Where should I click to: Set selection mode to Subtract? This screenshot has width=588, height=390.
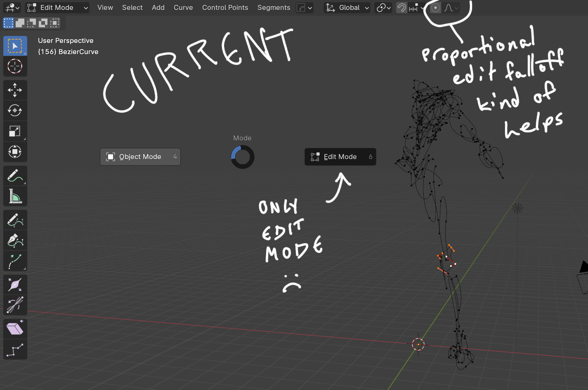(x=32, y=23)
